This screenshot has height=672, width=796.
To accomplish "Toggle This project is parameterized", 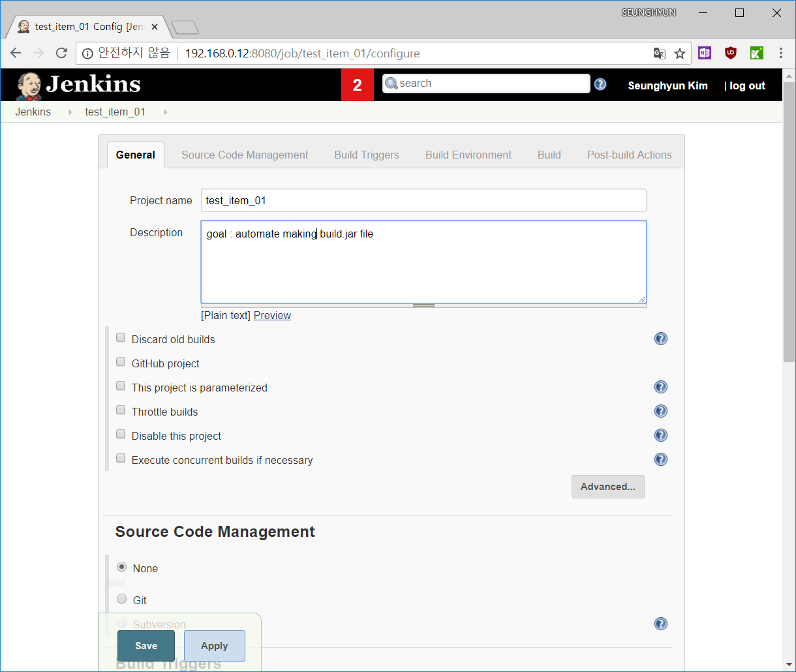I will click(121, 386).
